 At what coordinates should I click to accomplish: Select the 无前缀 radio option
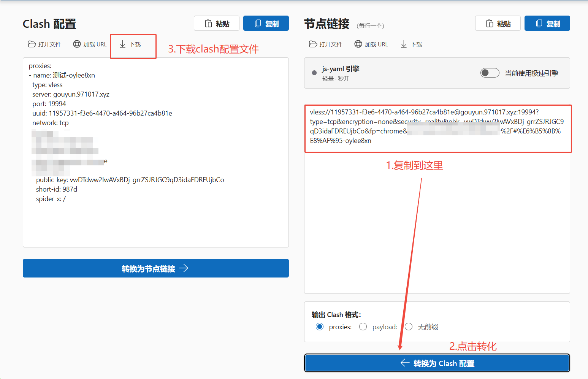pos(409,327)
